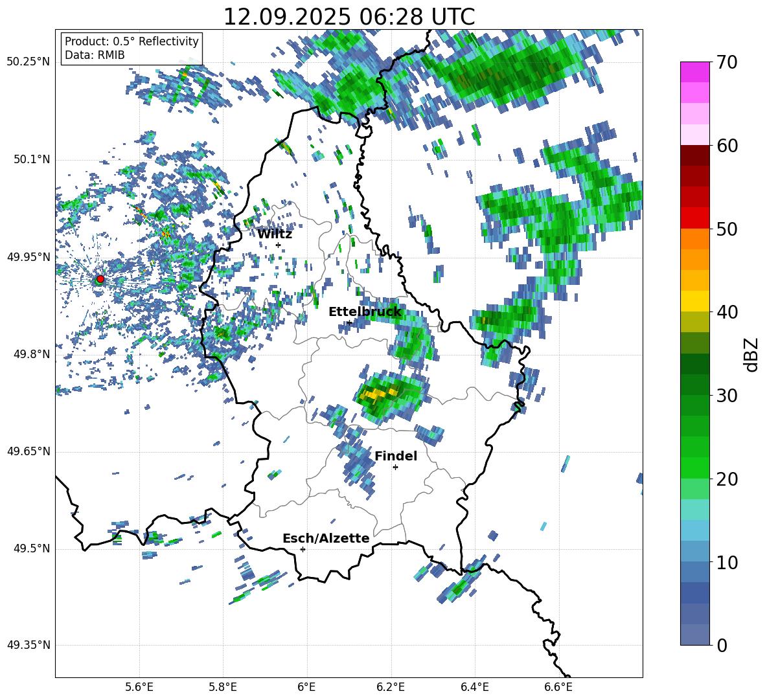The image size is (767, 700).
Task: Click the 30 tick label on colorbar
Action: [727, 396]
